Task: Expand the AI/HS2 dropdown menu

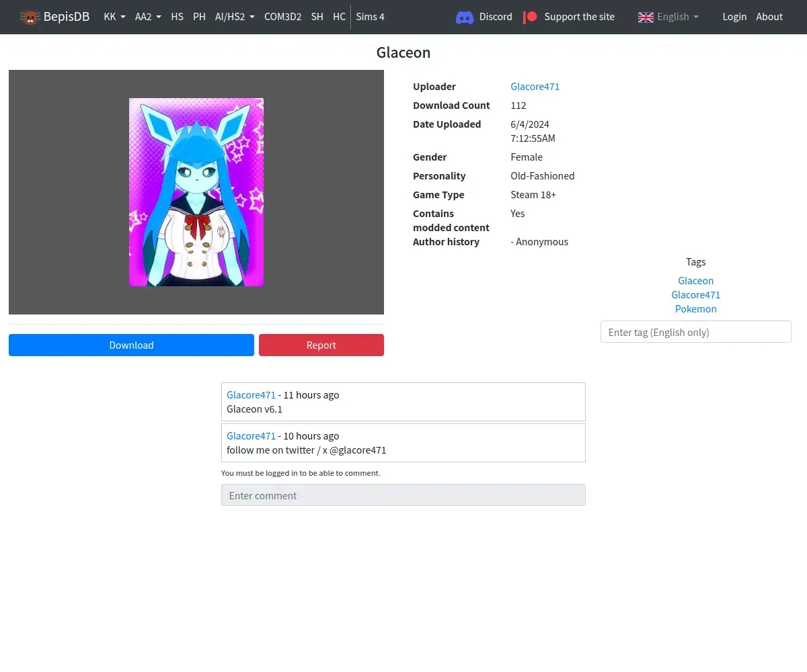Action: click(235, 17)
